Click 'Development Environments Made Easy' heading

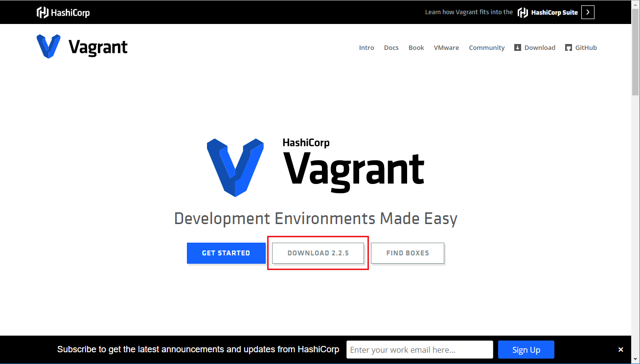pyautogui.click(x=316, y=218)
